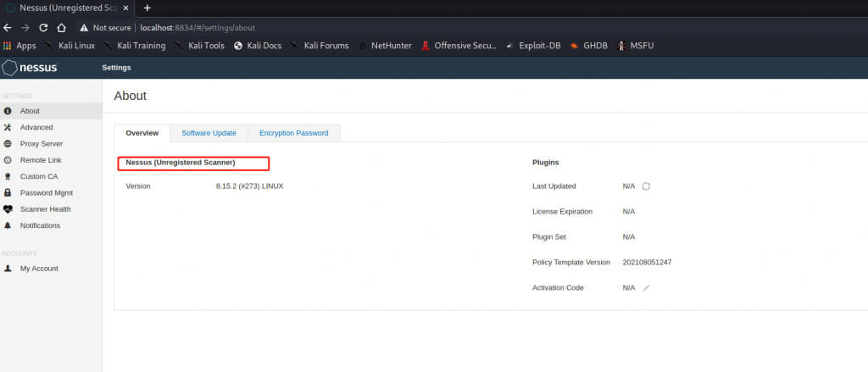Switch to Software Update tab

point(209,133)
